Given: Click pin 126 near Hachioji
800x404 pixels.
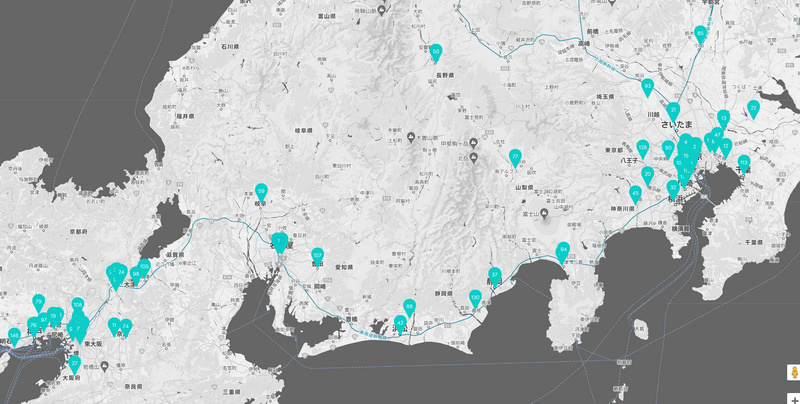Looking at the screenshot, I should click(x=642, y=149).
